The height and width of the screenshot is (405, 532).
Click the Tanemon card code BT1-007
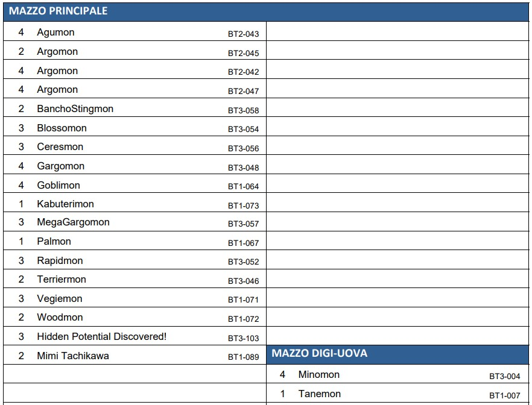(504, 395)
